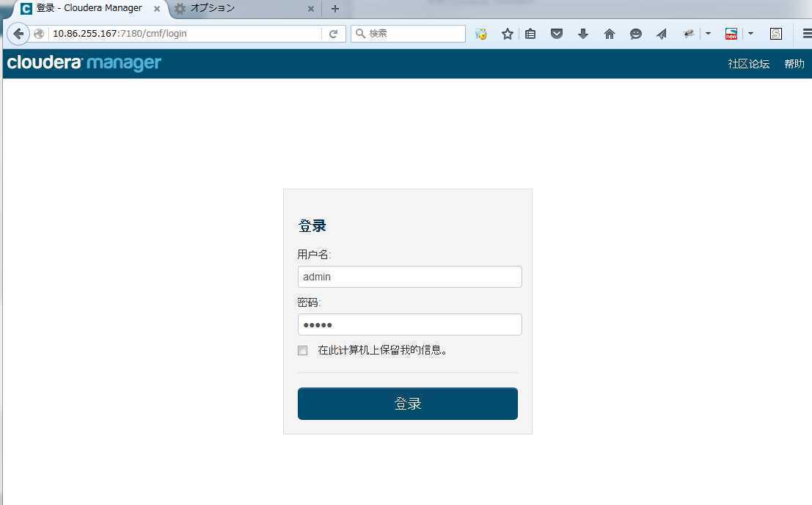
Task: Open the 社区论坛 link
Action: 747,64
